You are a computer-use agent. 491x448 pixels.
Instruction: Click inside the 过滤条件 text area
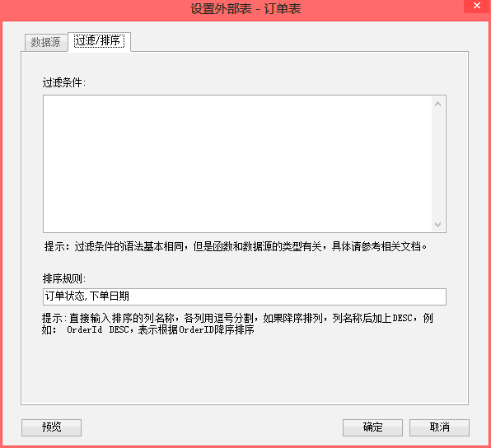point(237,164)
